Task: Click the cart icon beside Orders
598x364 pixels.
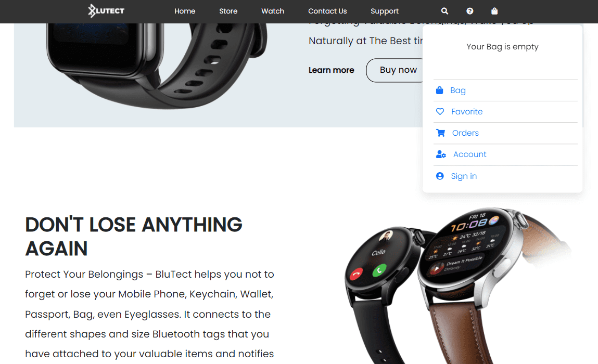Action: (x=440, y=133)
